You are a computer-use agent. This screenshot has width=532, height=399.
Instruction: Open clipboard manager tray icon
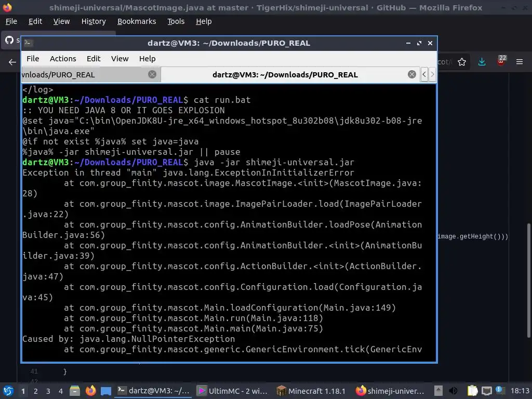[x=472, y=391]
